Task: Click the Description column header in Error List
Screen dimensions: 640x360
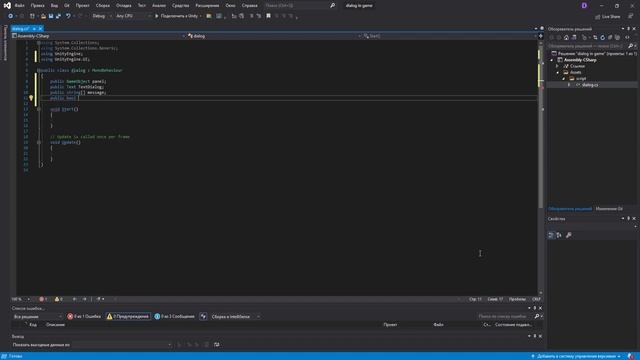Action: click(x=56, y=325)
